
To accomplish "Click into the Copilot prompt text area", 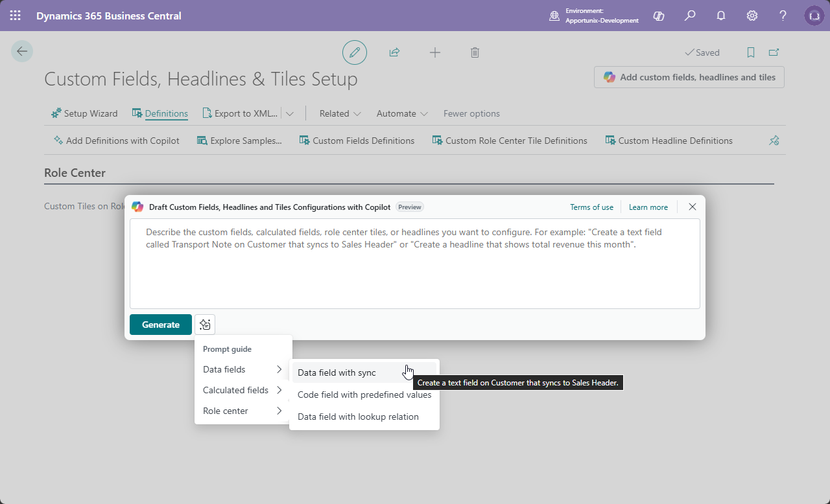I will point(415,264).
